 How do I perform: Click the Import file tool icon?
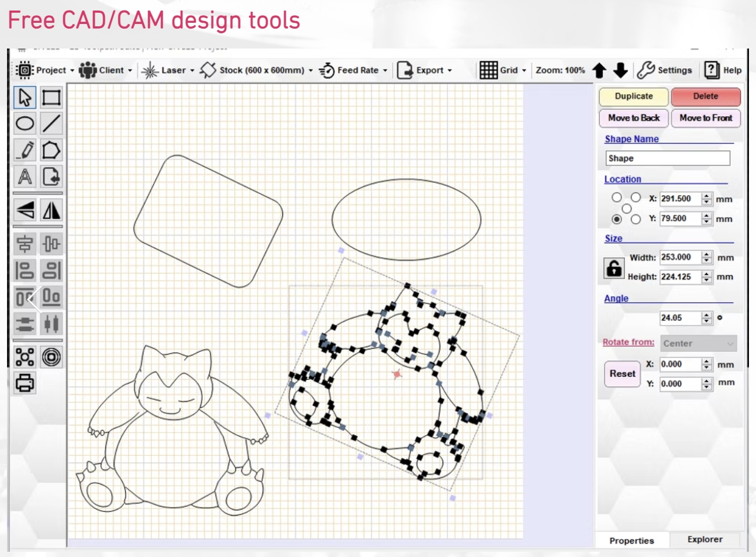(51, 177)
